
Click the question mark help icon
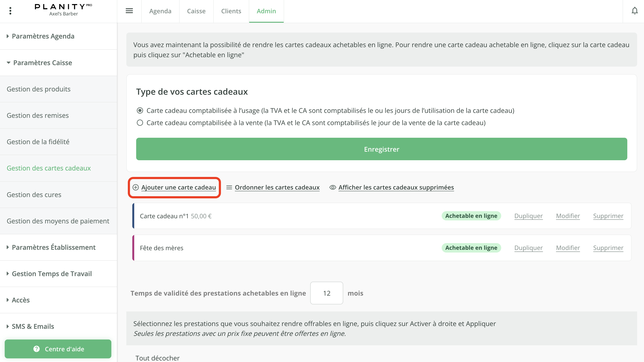(36, 349)
